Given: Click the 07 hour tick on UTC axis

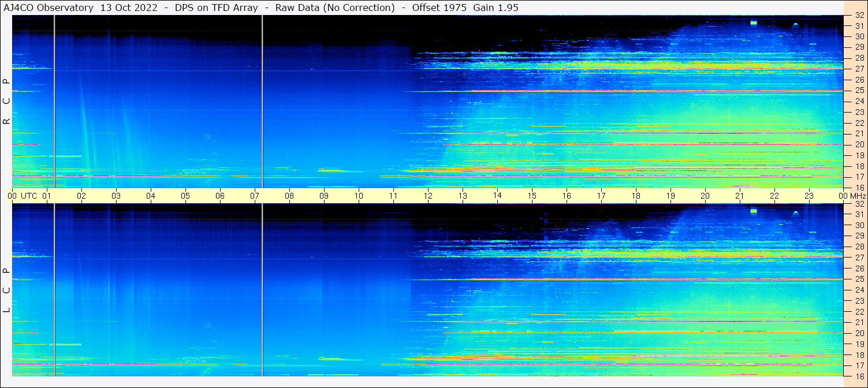Looking at the screenshot, I should pos(255,196).
